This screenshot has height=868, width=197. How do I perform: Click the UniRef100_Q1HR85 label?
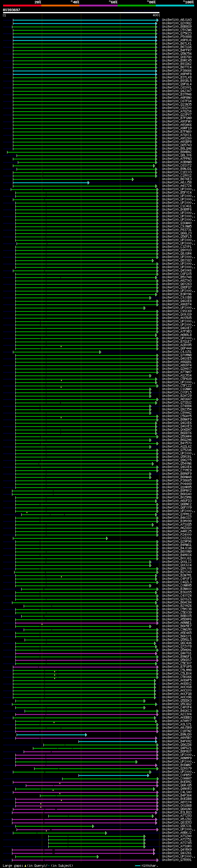(177, 487)
